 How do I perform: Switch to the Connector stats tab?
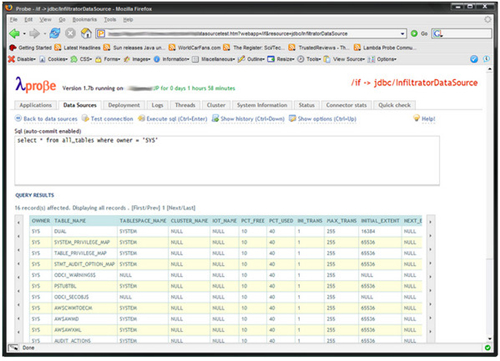click(x=346, y=105)
